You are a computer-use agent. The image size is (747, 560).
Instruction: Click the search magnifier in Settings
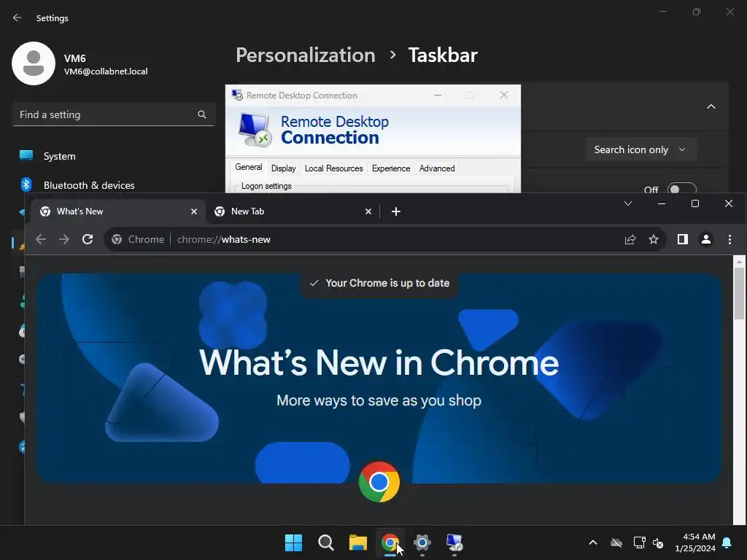202,114
